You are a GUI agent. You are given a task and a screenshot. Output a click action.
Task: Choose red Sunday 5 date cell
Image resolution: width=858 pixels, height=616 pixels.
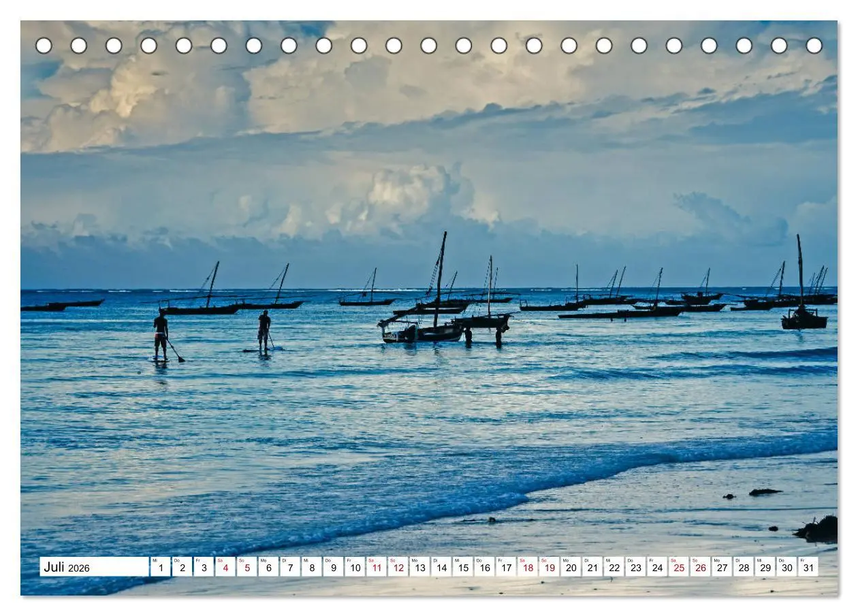[x=247, y=567]
